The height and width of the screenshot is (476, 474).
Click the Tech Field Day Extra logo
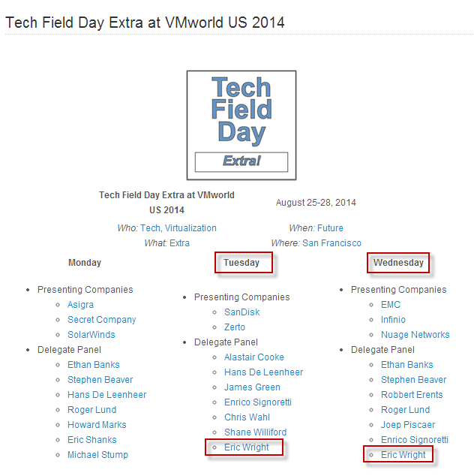click(x=241, y=125)
